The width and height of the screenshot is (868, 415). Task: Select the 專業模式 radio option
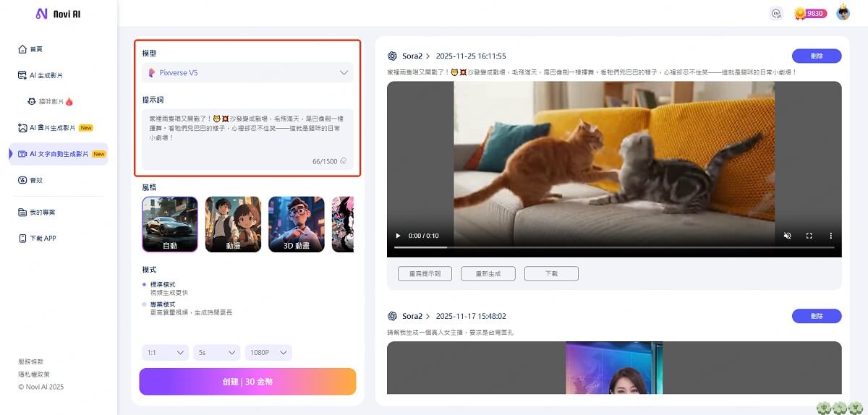(x=145, y=305)
